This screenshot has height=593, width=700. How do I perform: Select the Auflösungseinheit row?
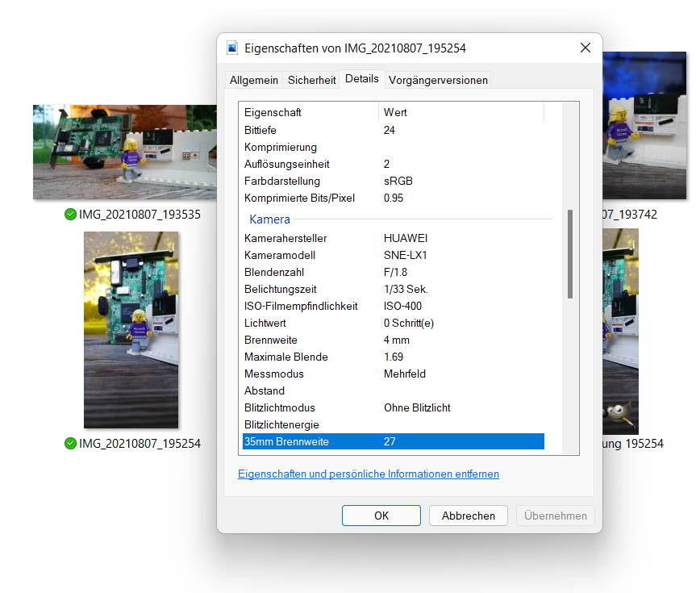click(x=394, y=164)
